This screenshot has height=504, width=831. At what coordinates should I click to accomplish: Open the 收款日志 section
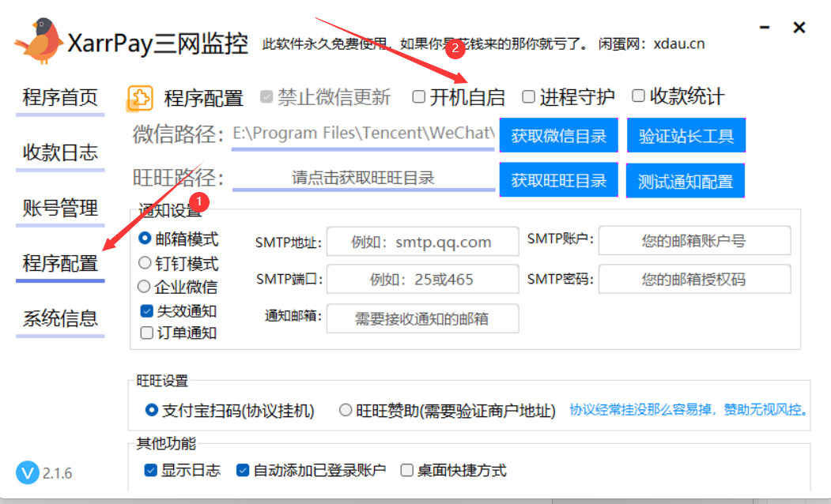59,153
